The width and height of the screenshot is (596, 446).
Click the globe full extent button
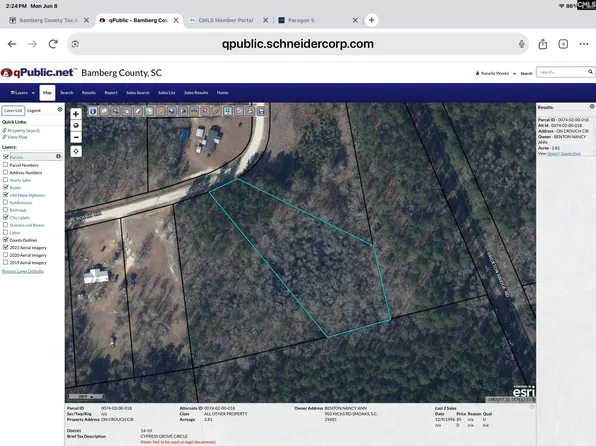pyautogui.click(x=76, y=125)
